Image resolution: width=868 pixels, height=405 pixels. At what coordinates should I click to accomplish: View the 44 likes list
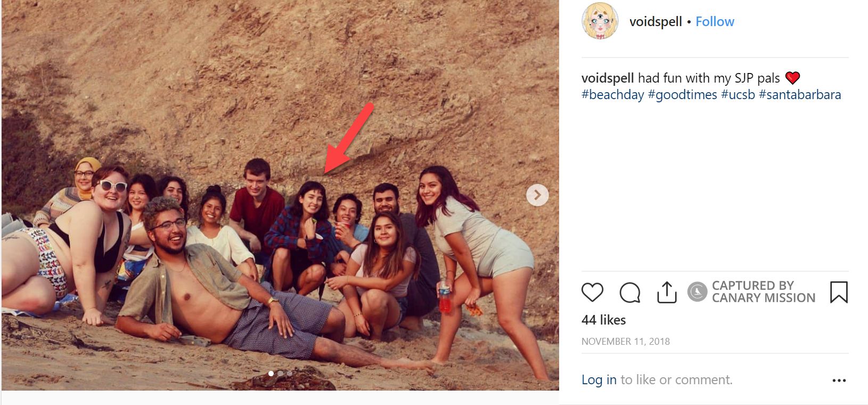tap(603, 320)
